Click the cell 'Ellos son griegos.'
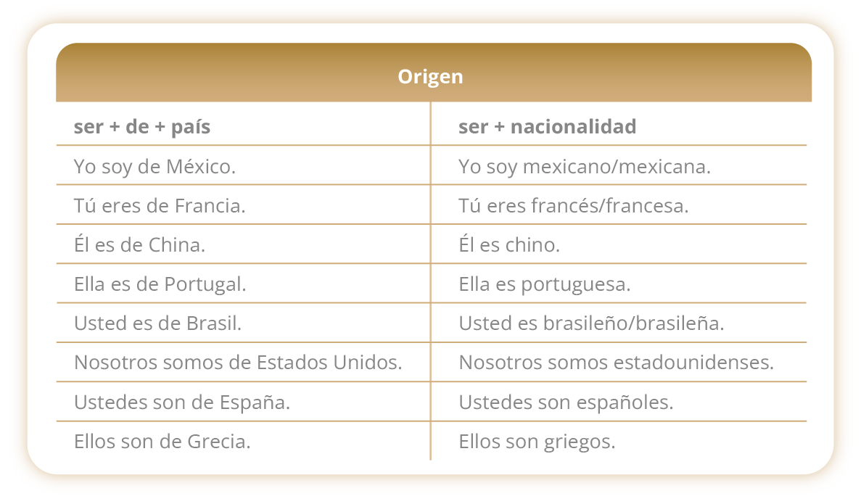The height and width of the screenshot is (504, 861). (x=537, y=441)
